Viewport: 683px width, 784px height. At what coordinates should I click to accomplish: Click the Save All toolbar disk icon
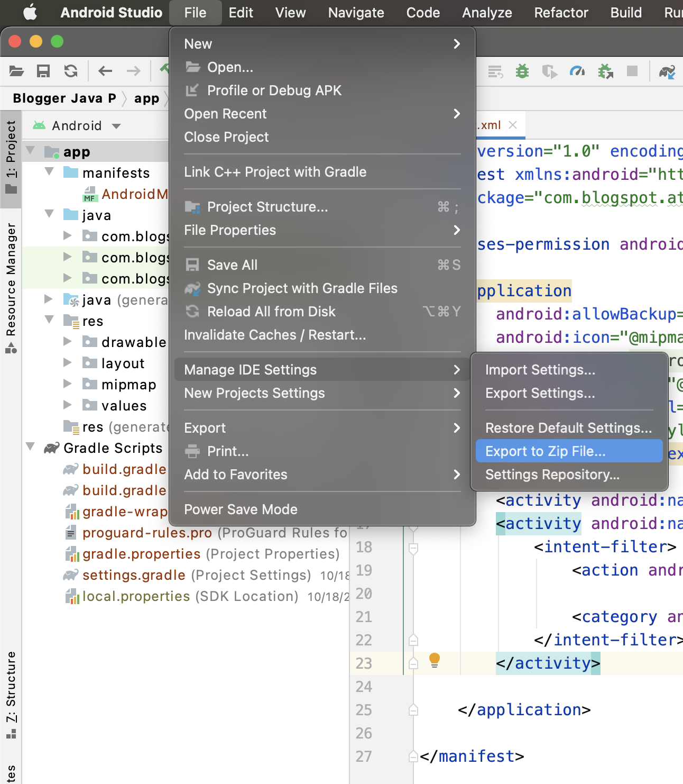[43, 71]
